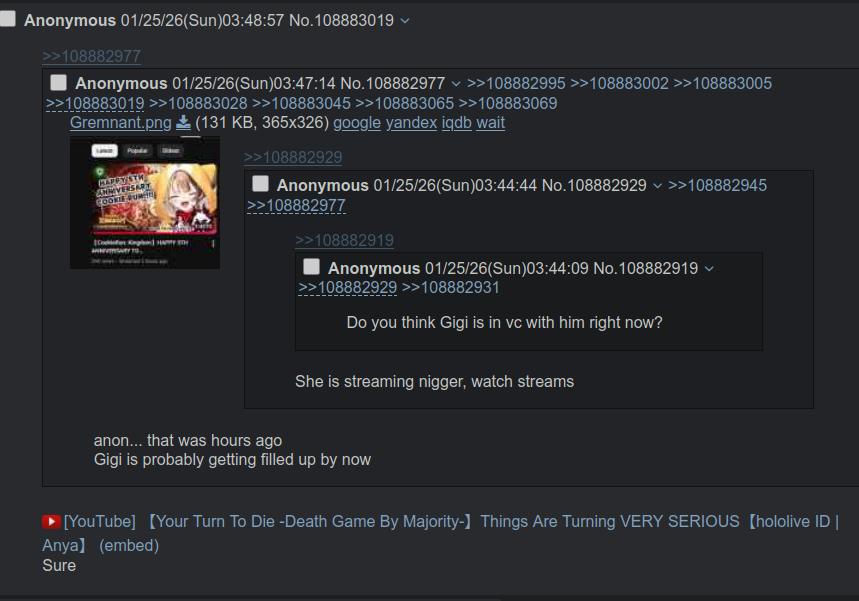Click the wait reverse search link
The image size is (859, 601).
490,123
